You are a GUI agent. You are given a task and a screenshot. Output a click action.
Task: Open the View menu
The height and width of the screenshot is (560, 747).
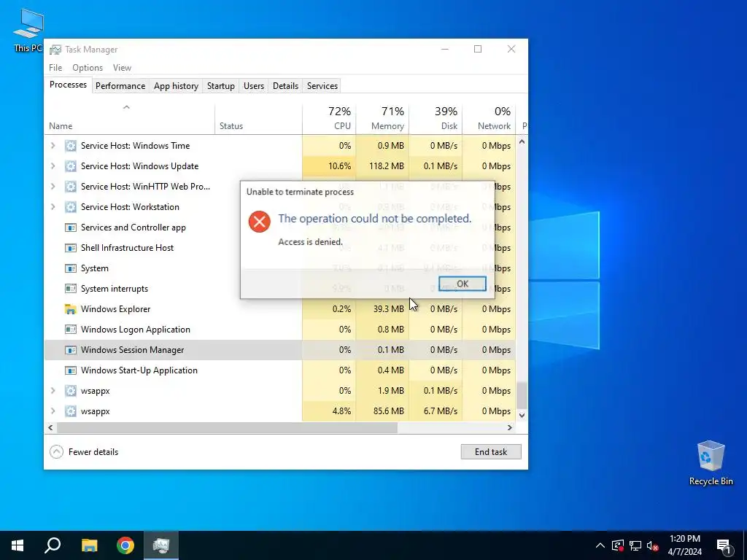pyautogui.click(x=122, y=68)
